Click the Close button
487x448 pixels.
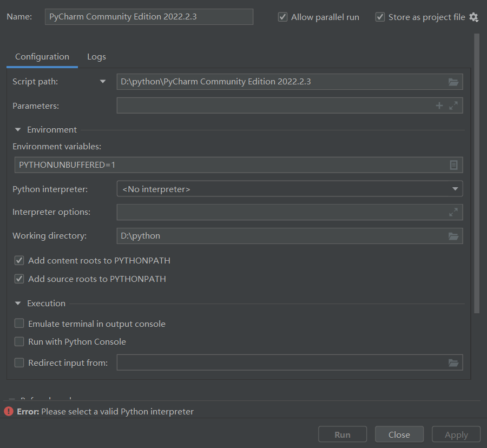coord(399,434)
